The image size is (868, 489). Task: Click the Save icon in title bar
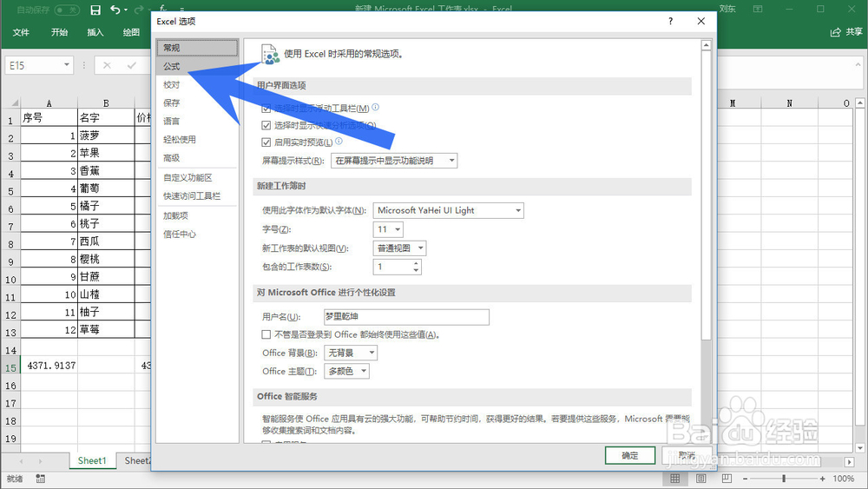click(95, 10)
